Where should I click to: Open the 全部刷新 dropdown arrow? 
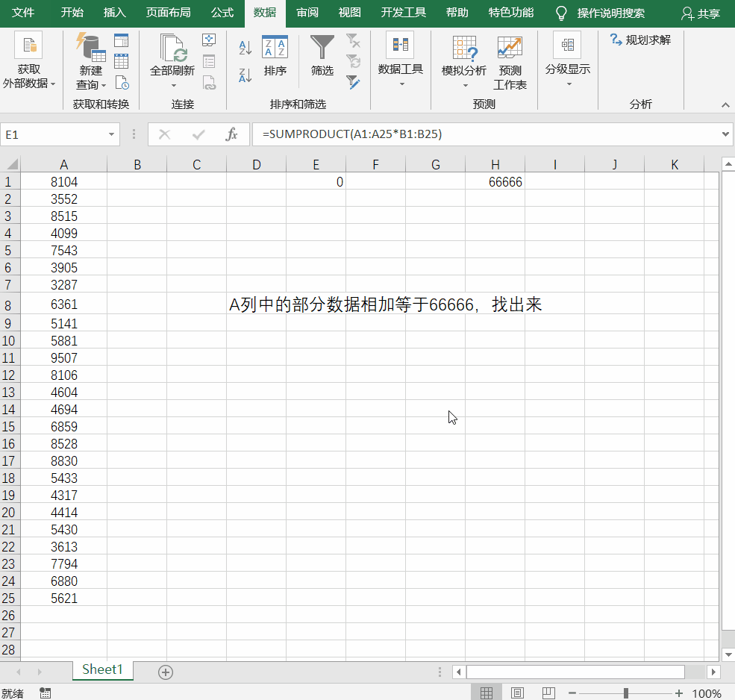[x=173, y=85]
